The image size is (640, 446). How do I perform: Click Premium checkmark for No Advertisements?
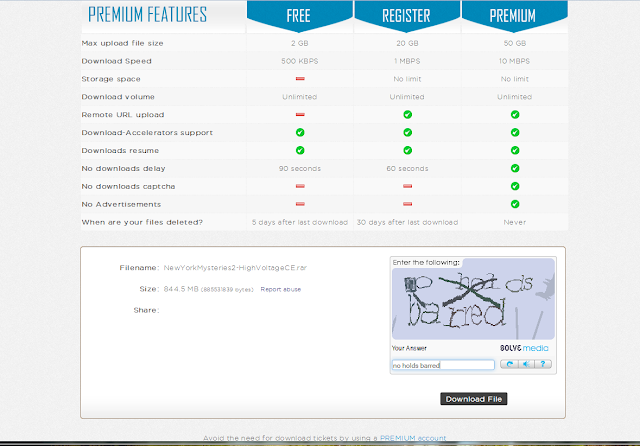click(515, 204)
